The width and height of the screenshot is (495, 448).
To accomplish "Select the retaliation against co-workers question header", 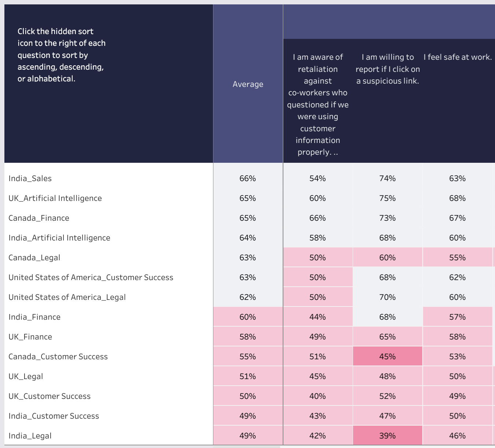I will click(x=318, y=104).
